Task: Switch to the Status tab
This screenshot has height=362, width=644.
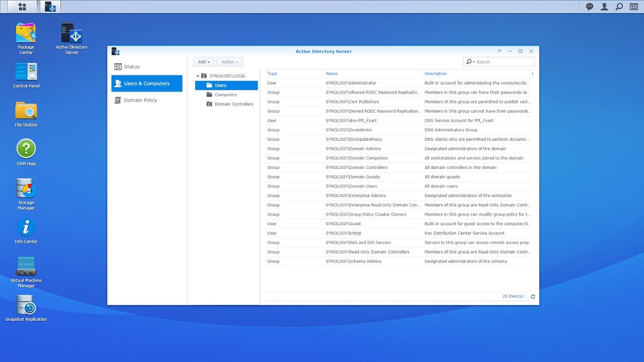Action: pyautogui.click(x=147, y=66)
